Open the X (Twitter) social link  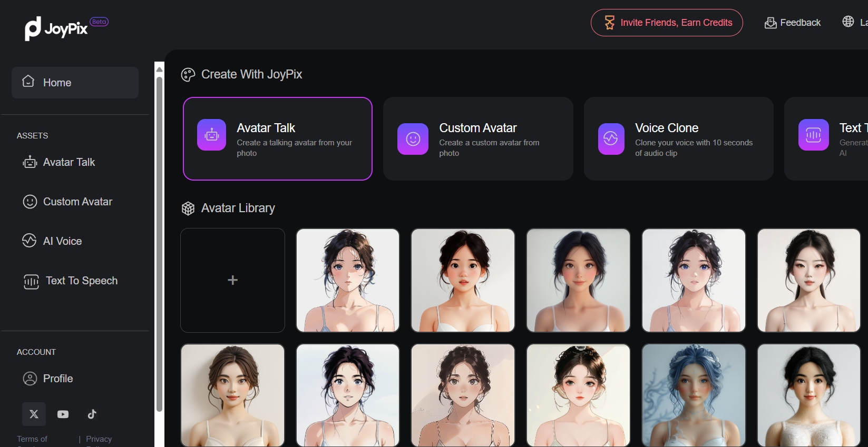(x=34, y=414)
